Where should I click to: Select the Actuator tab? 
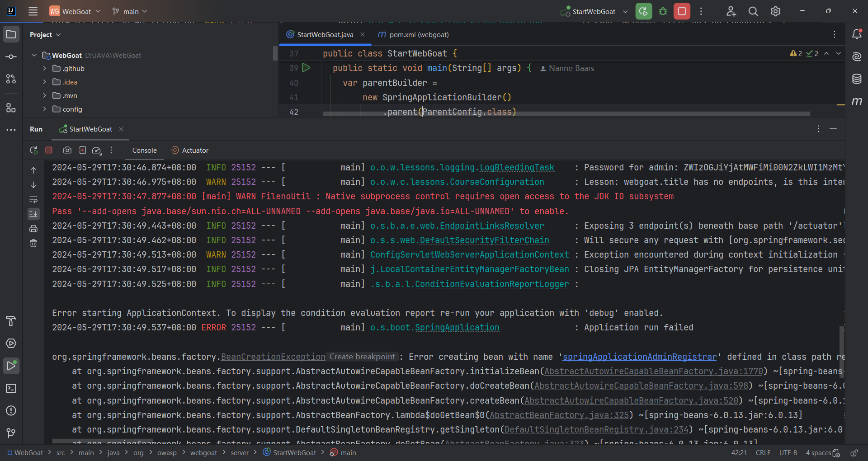(x=189, y=151)
